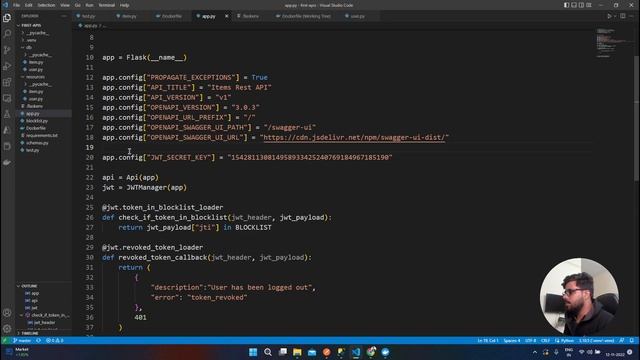Click the Run Python File play button
The width and height of the screenshot is (640, 360).
pos(609,16)
